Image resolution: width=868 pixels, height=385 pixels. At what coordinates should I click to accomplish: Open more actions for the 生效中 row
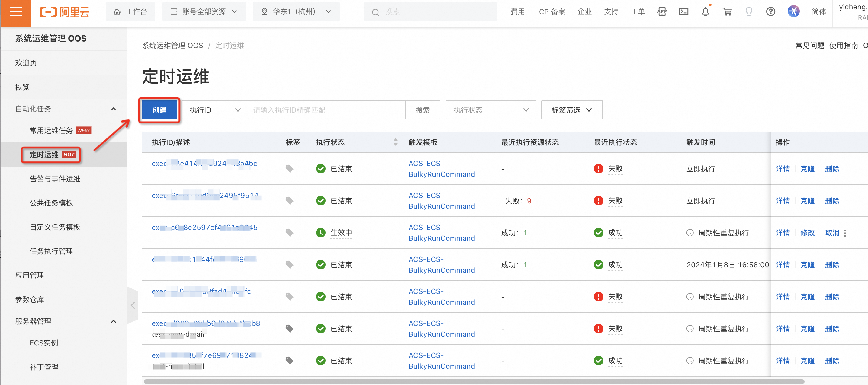tap(845, 233)
